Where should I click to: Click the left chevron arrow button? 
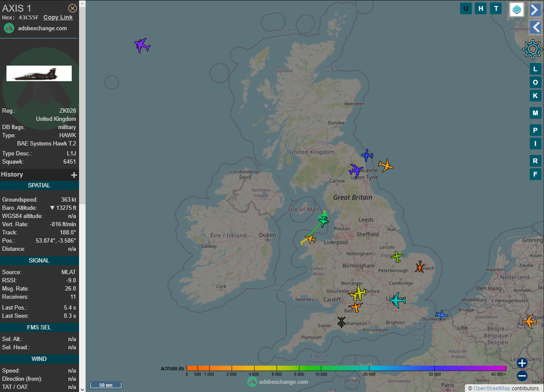pos(535,27)
